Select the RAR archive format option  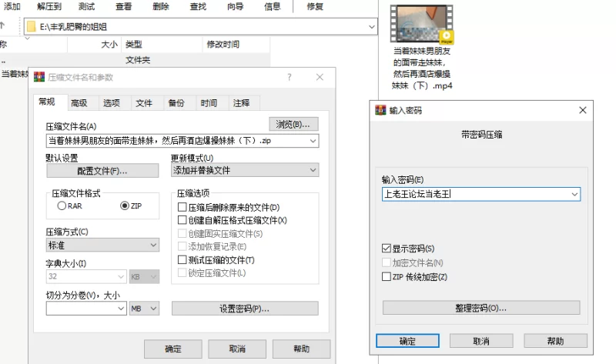[62, 205]
